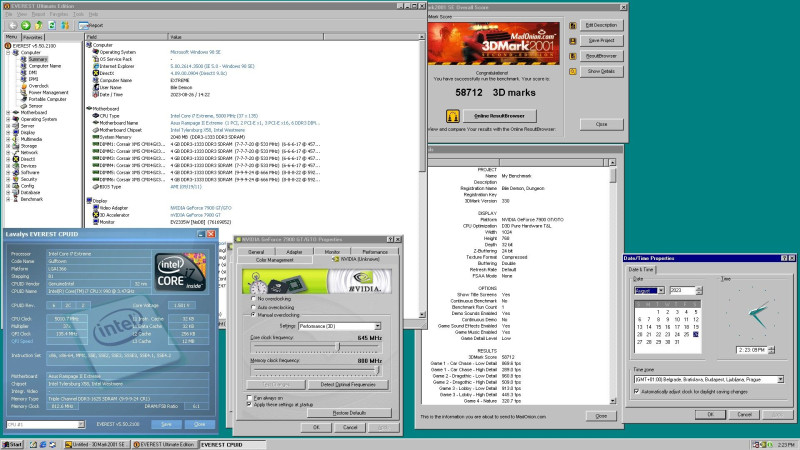The height and width of the screenshot is (450, 800).
Task: Select the No overclocking radio button
Action: point(254,298)
